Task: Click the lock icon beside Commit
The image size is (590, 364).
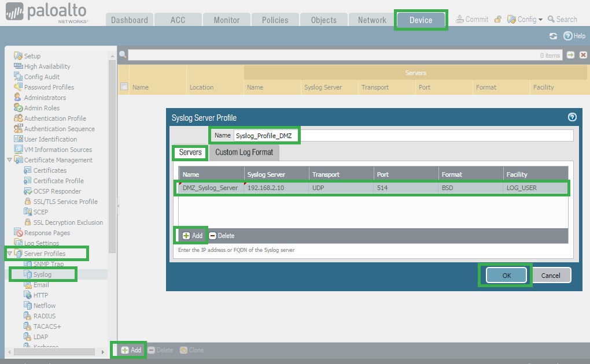Action: point(497,20)
